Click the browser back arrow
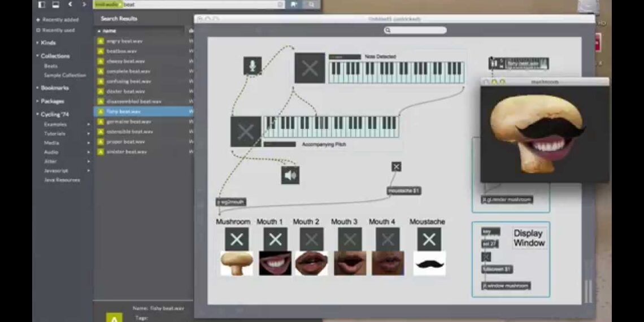Screen dimensions: 644x322 tap(70, 5)
